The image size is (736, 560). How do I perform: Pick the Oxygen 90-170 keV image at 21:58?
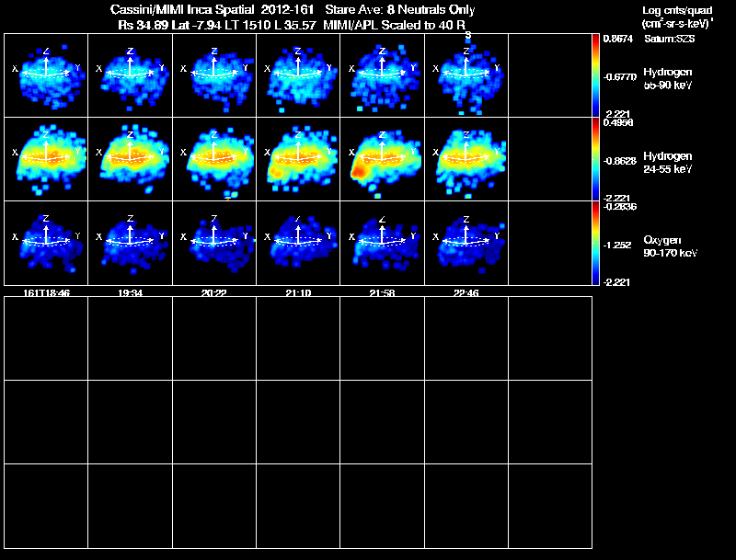pos(382,243)
